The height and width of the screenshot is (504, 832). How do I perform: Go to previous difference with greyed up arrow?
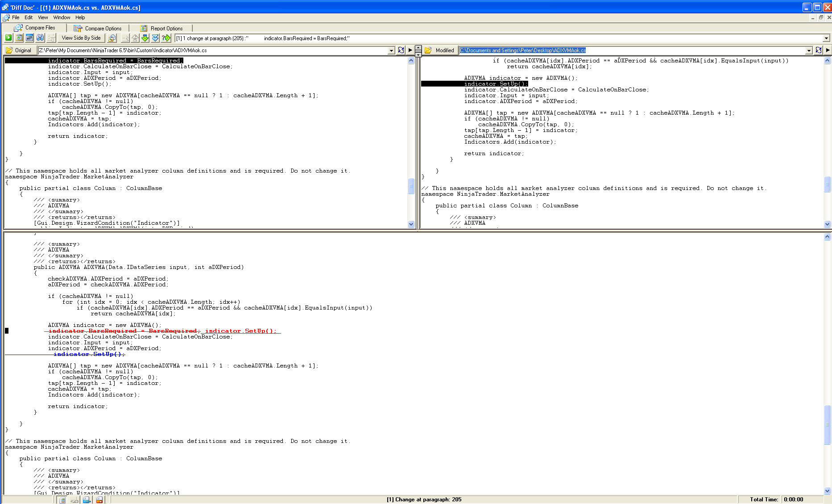[135, 38]
